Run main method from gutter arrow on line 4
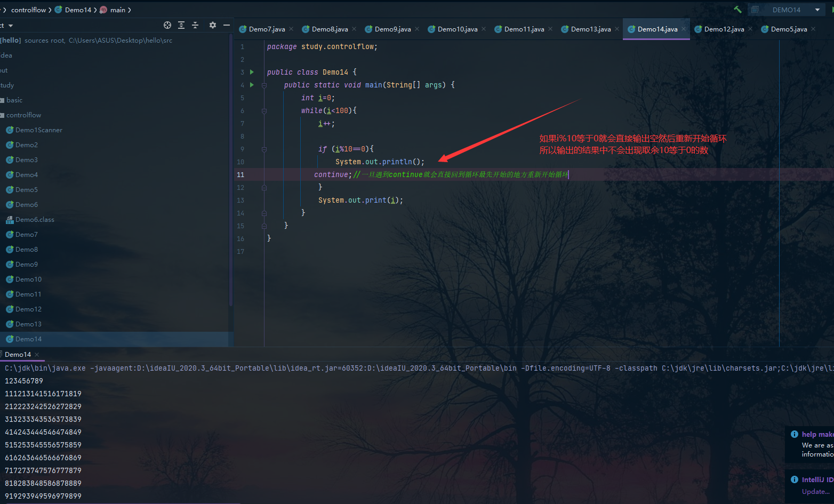834x504 pixels. pyautogui.click(x=252, y=85)
